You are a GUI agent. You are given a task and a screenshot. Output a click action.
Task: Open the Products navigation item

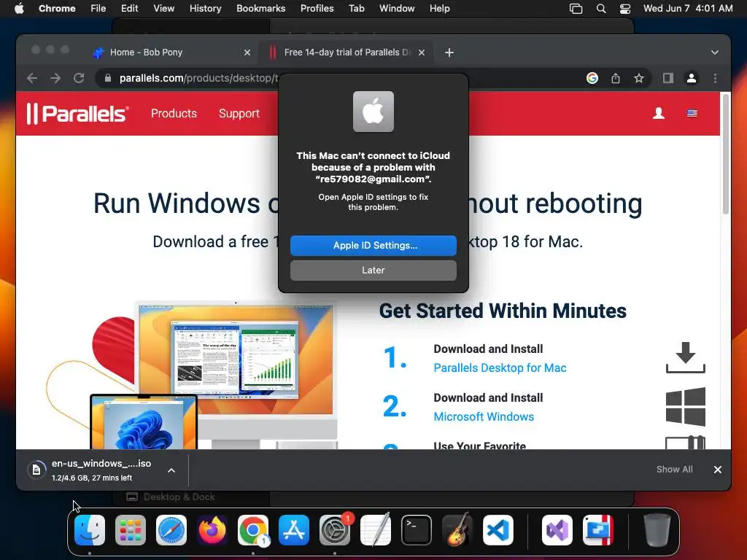point(174,113)
